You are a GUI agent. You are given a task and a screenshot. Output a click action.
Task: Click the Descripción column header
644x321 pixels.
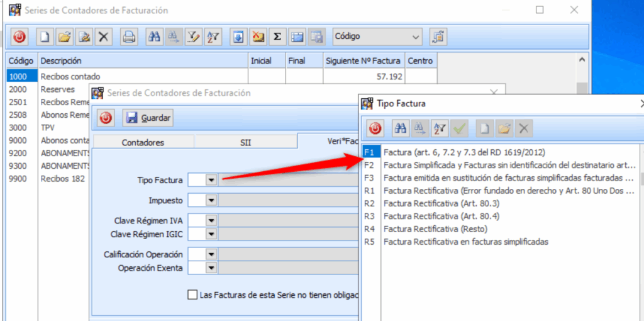click(142, 61)
